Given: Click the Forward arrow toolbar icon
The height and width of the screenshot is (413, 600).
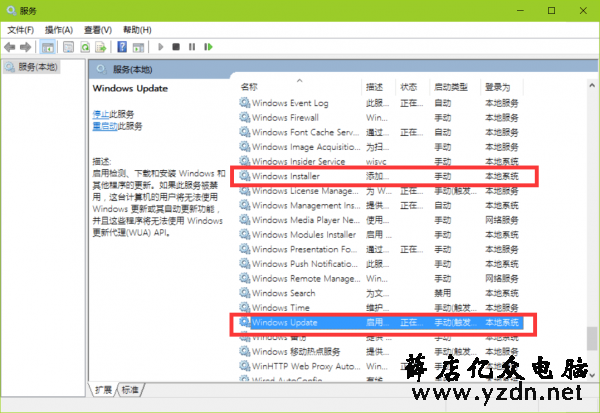Looking at the screenshot, I should pos(26,47).
